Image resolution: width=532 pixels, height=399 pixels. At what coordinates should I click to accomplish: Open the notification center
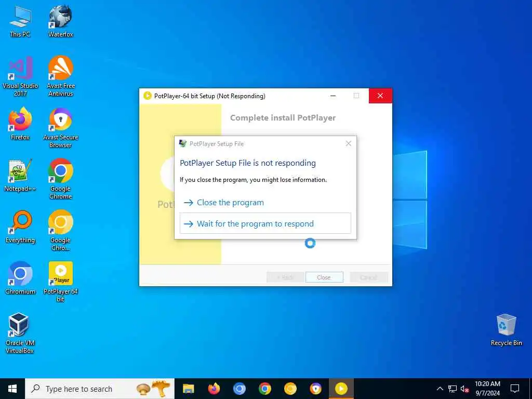pyautogui.click(x=515, y=389)
